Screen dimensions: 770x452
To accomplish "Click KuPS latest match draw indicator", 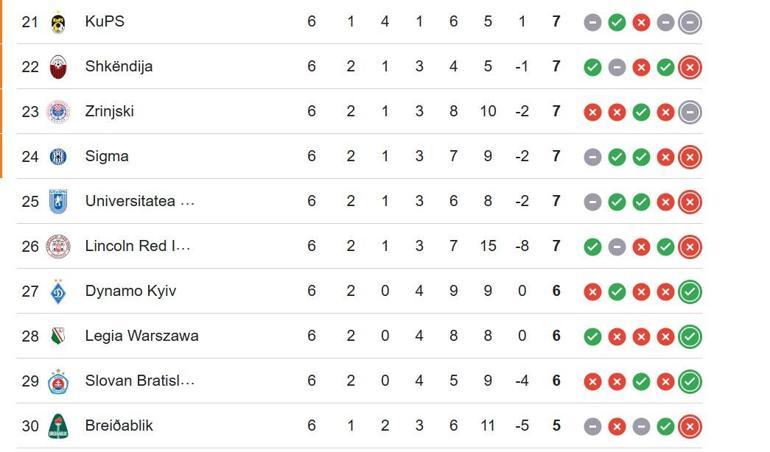I will pyautogui.click(x=689, y=22).
